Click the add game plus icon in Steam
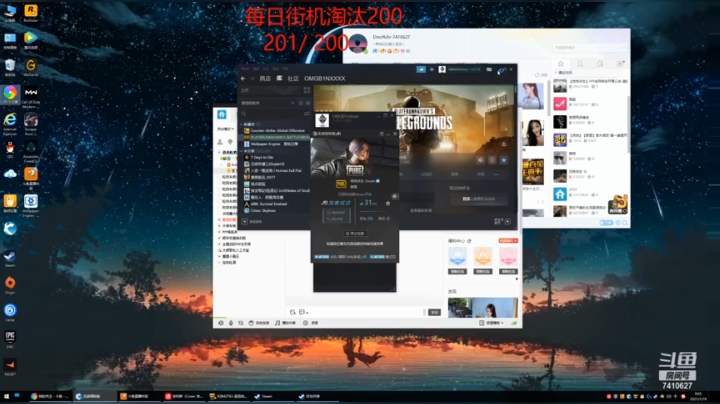720x404 pixels. point(245,222)
